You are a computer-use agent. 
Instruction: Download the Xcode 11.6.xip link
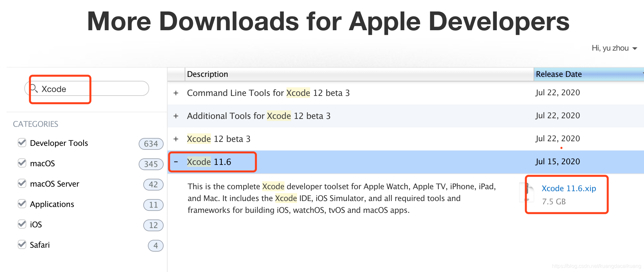click(x=569, y=189)
